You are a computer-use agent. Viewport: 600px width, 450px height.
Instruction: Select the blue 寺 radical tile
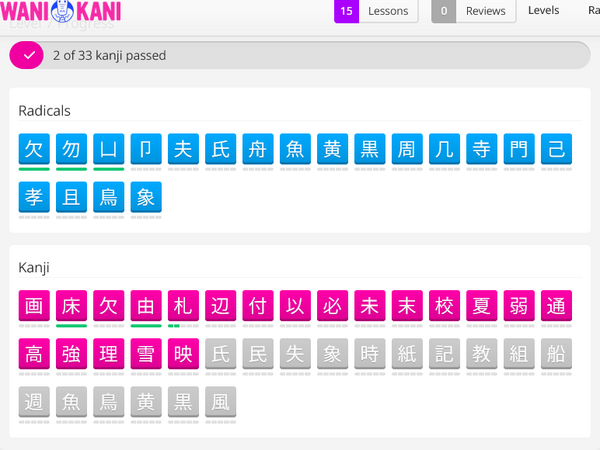point(482,149)
